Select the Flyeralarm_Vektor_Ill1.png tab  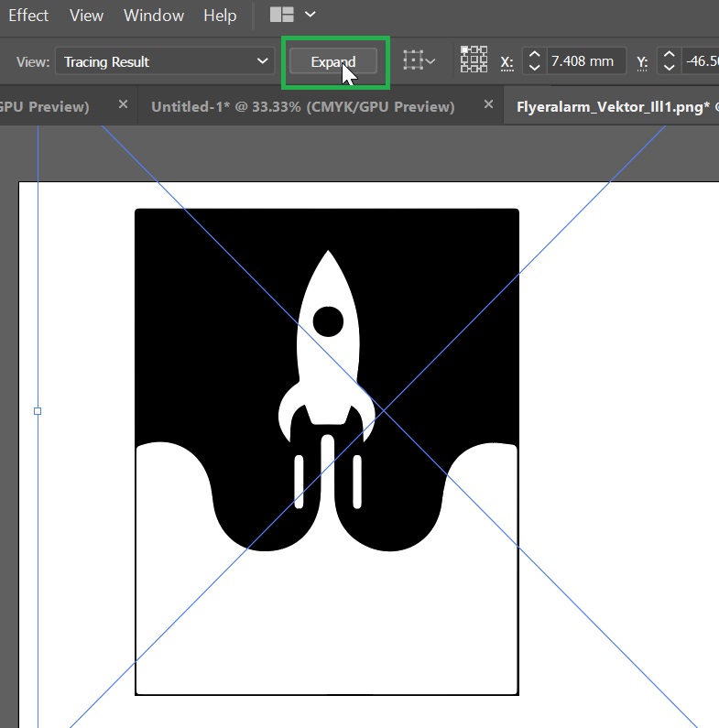coord(614,106)
